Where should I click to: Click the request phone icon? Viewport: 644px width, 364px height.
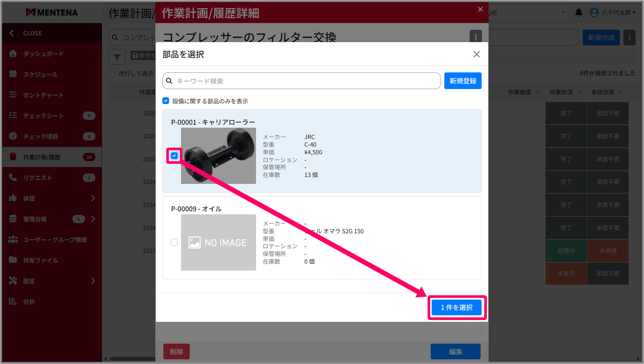(x=13, y=177)
